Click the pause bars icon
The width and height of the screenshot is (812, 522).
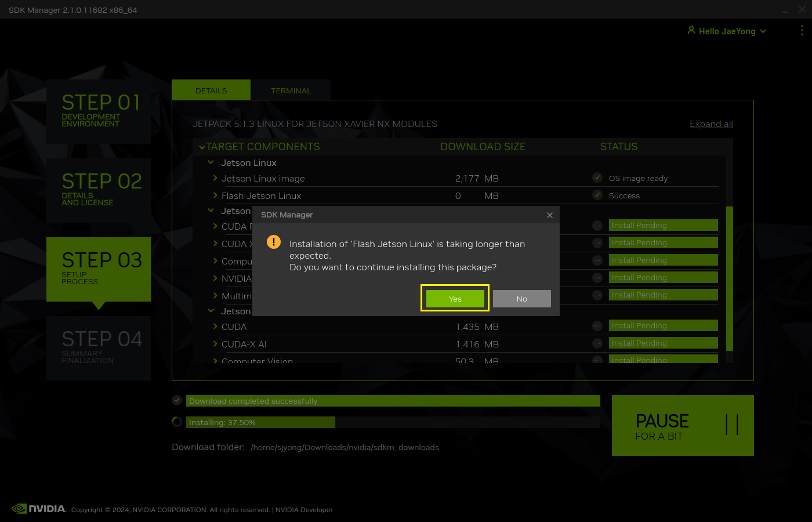tap(732, 425)
